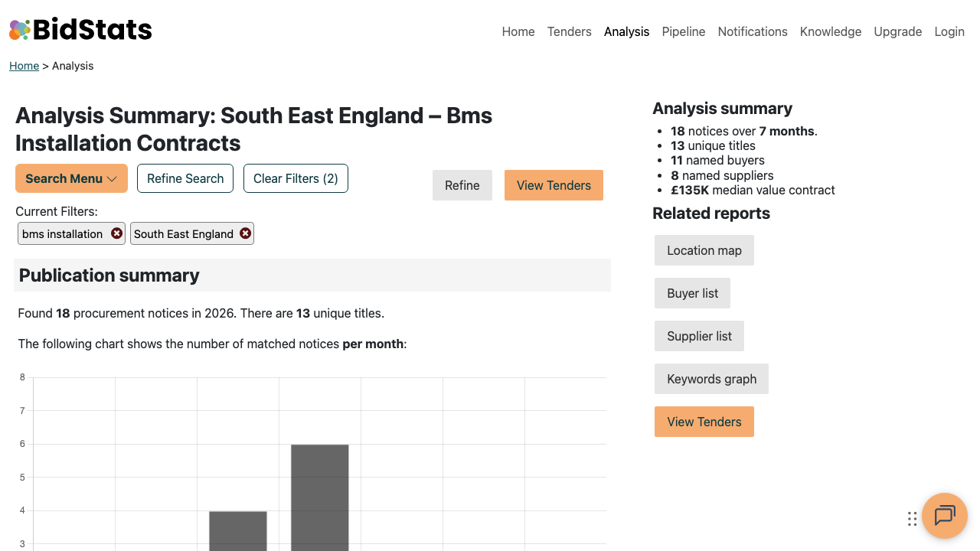View the Keywords graph report
The image size is (980, 551).
[711, 379]
